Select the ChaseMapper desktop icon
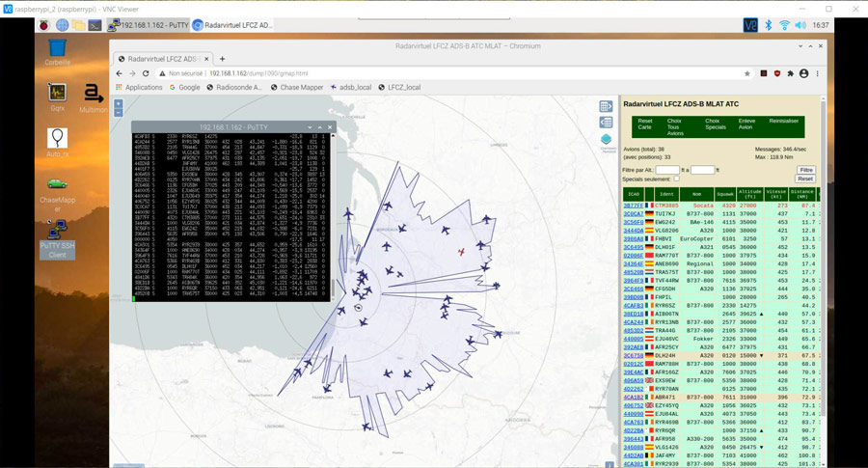Viewport: 868px width, 468px height. [x=58, y=194]
